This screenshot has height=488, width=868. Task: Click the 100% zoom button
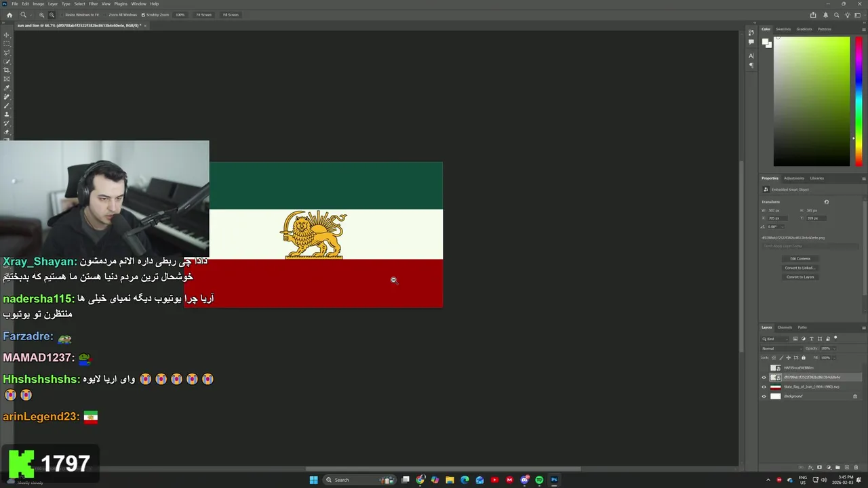[180, 14]
